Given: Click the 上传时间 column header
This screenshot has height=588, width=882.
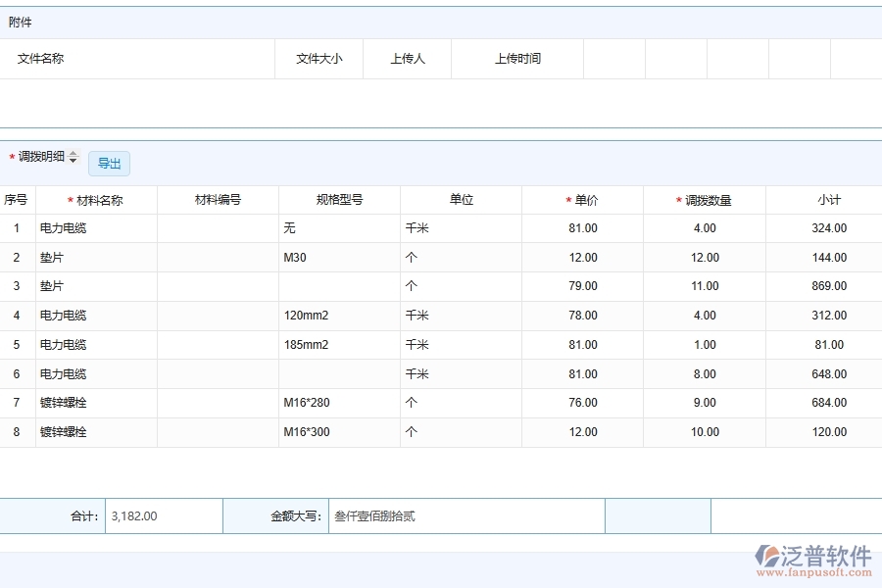Looking at the screenshot, I should point(516,59).
